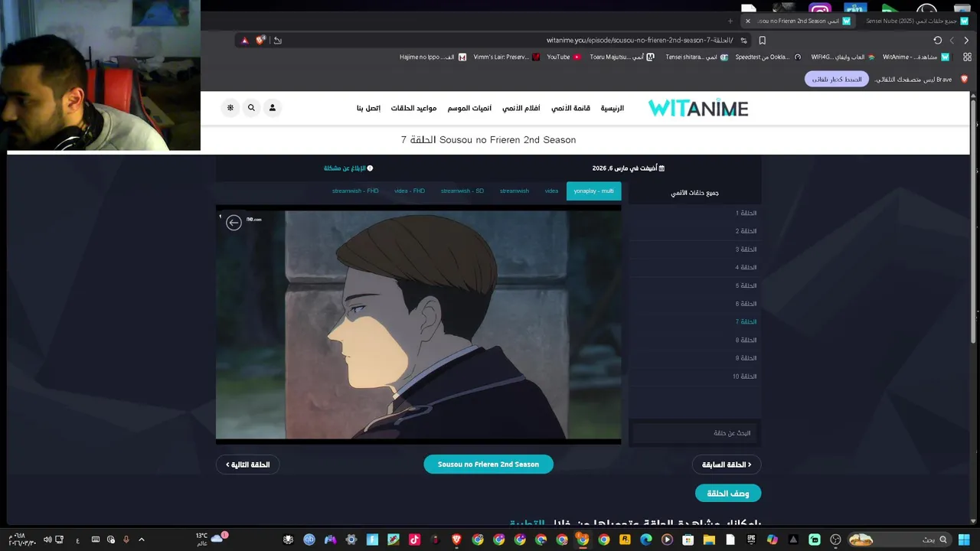Open File Explorer folder icon in the taskbar
This screenshot has width=980, height=551.
(x=709, y=540)
